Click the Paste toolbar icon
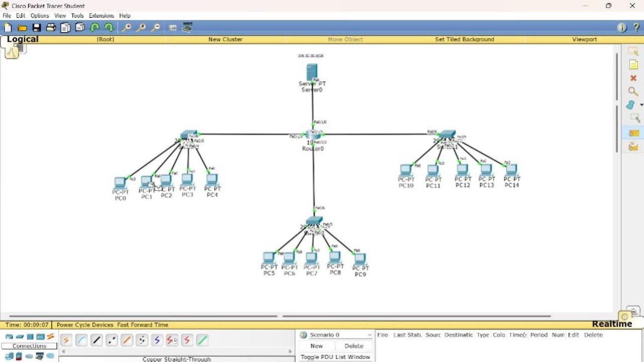The width and height of the screenshot is (644, 362). tap(79, 28)
